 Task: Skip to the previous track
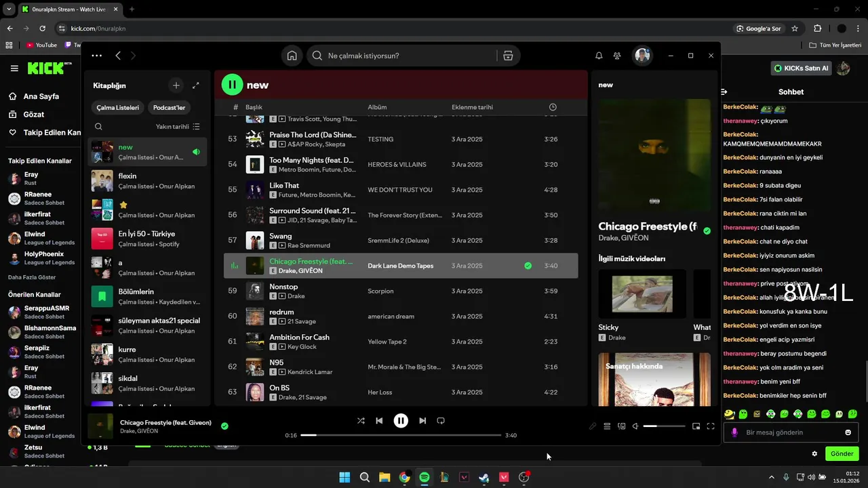coord(379,421)
